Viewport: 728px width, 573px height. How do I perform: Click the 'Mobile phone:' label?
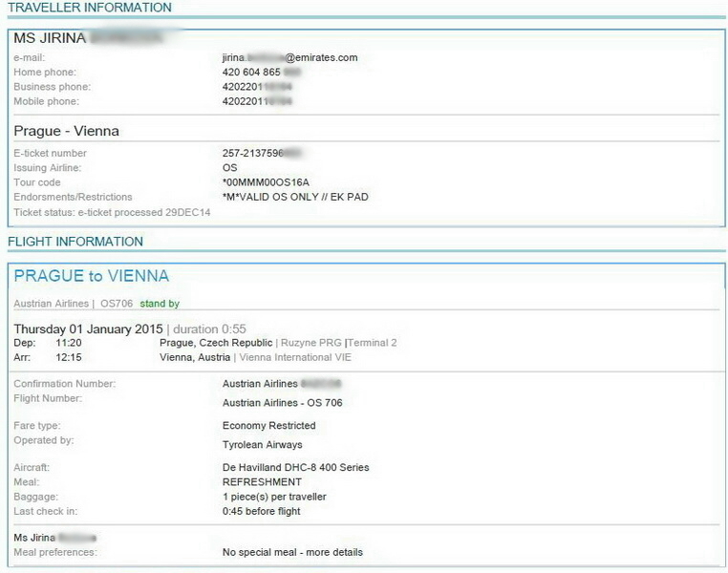pos(47,101)
